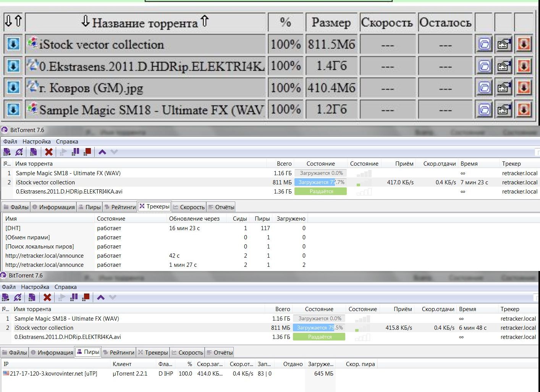Click red Stop icon in upper BitTorrent toolbar
The width and height of the screenshot is (540, 392).
click(x=87, y=152)
